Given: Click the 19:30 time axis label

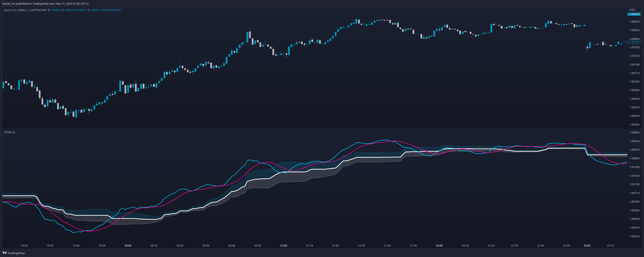Looking at the screenshot, I should point(50,246).
